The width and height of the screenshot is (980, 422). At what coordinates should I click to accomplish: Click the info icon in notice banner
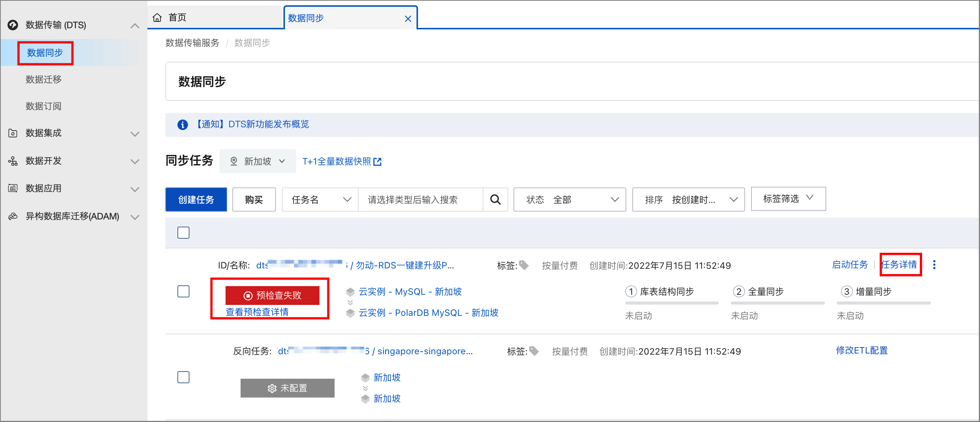(183, 125)
